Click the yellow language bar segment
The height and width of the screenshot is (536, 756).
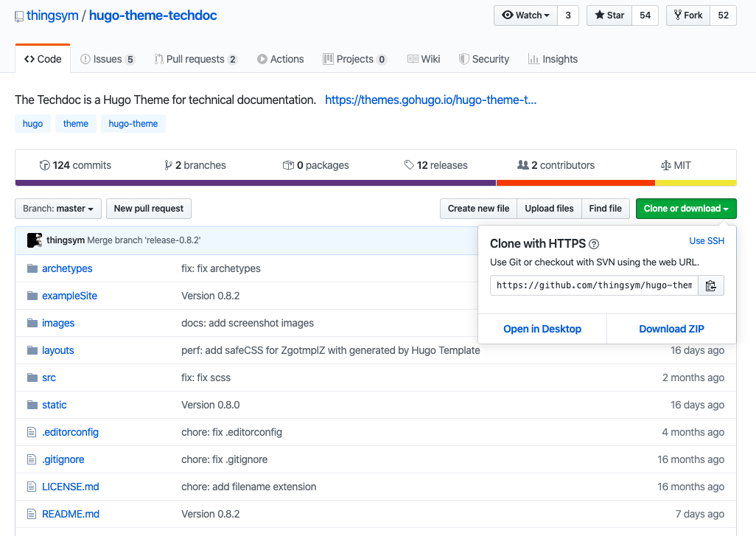[x=696, y=183]
